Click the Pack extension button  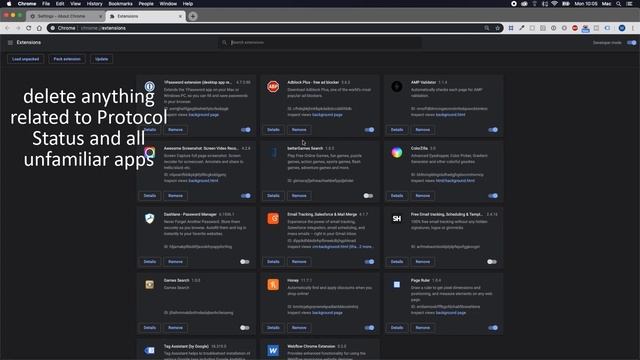67,59
